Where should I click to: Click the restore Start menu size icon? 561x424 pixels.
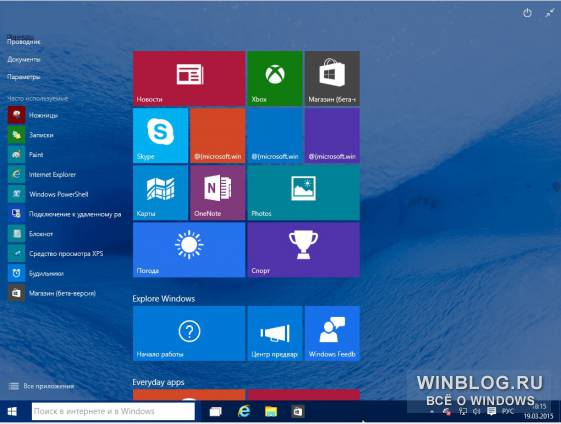tap(550, 13)
